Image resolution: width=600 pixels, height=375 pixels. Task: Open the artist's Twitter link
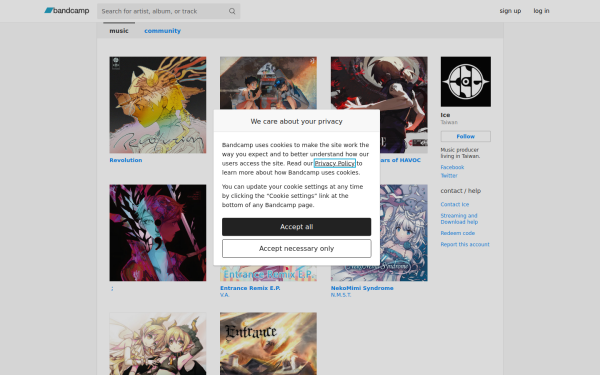[449, 176]
